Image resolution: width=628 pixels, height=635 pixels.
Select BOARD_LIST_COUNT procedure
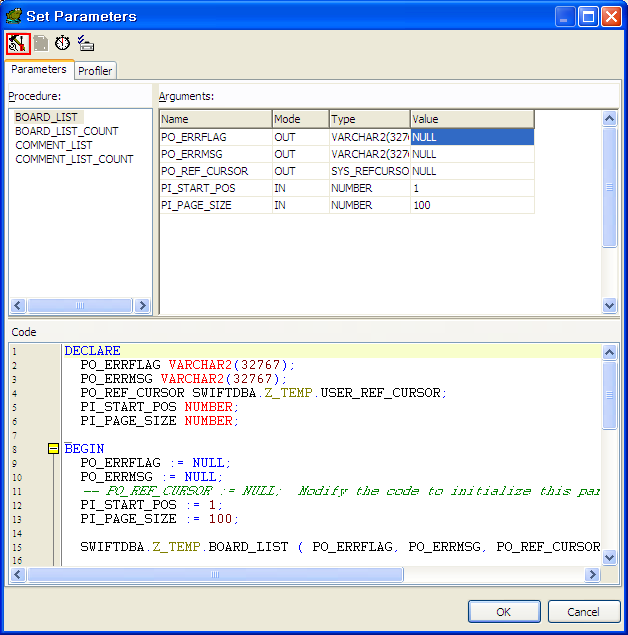pyautogui.click(x=67, y=131)
